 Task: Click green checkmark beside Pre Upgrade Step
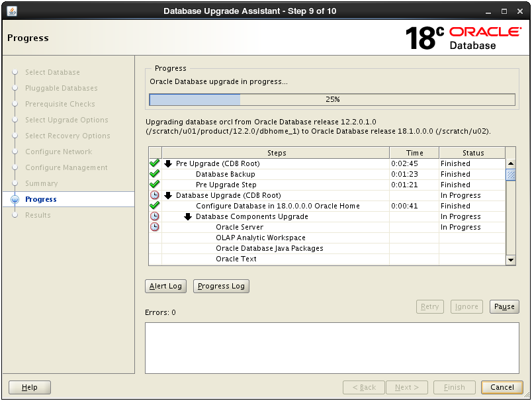(x=155, y=184)
